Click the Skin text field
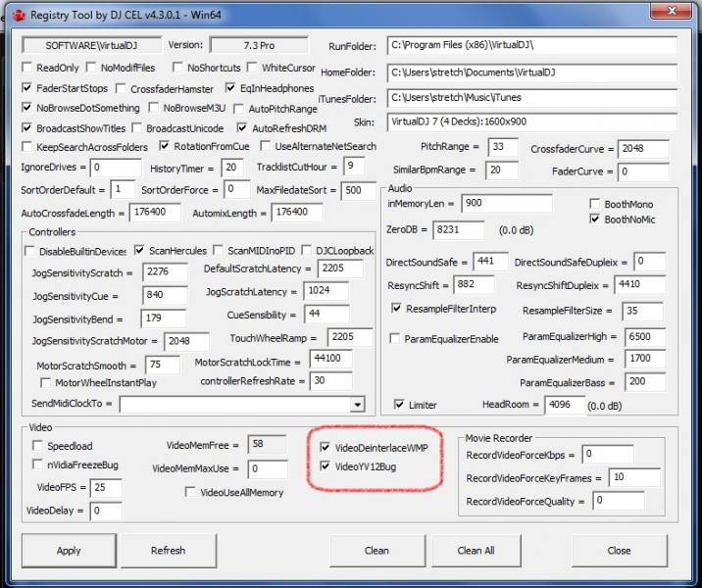The height and width of the screenshot is (588, 702). pos(531,122)
